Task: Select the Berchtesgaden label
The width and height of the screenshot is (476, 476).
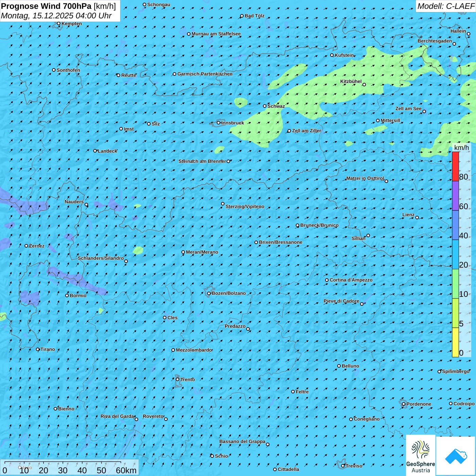Action: click(x=435, y=41)
